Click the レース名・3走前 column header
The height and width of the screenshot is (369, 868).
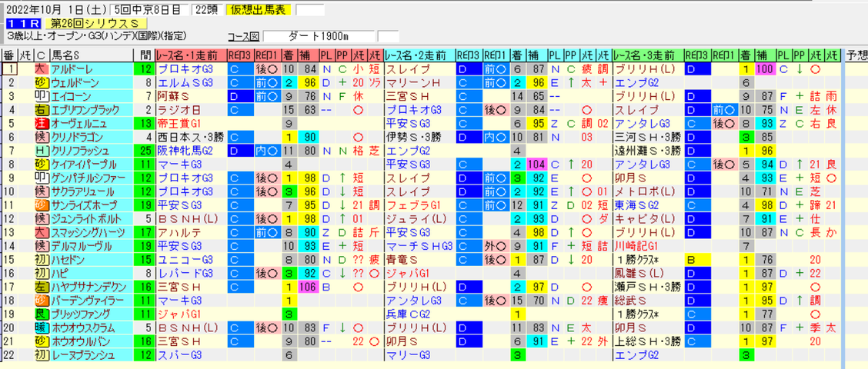click(648, 55)
